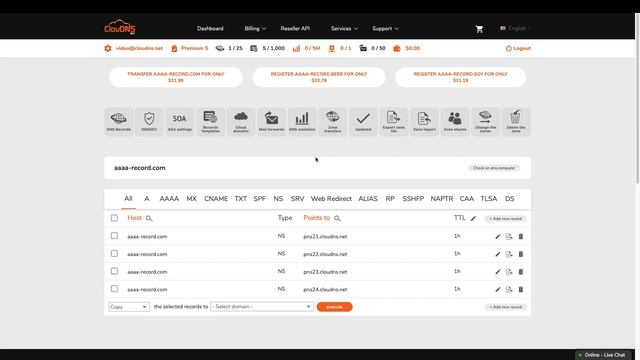The height and width of the screenshot is (360, 640).
Task: Open DNS statistics
Action: 302,122
